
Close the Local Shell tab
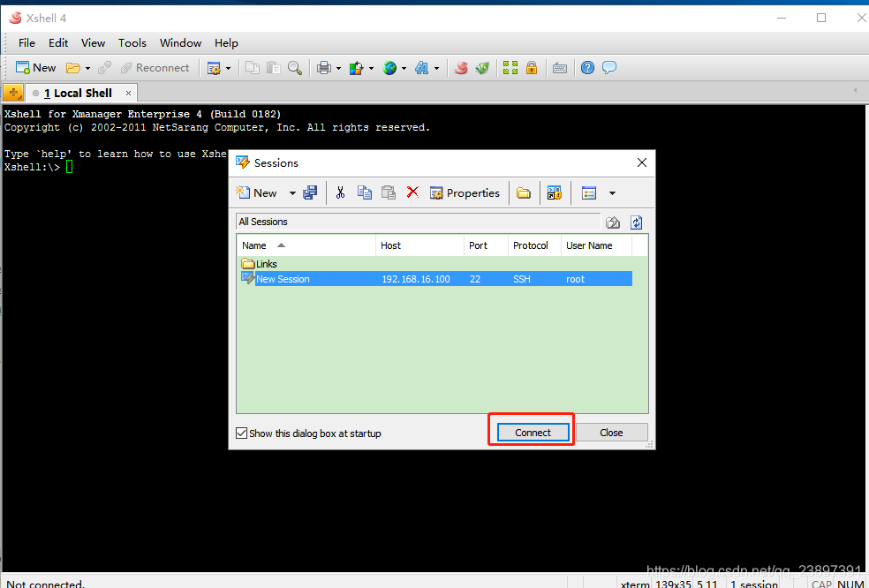coord(129,93)
